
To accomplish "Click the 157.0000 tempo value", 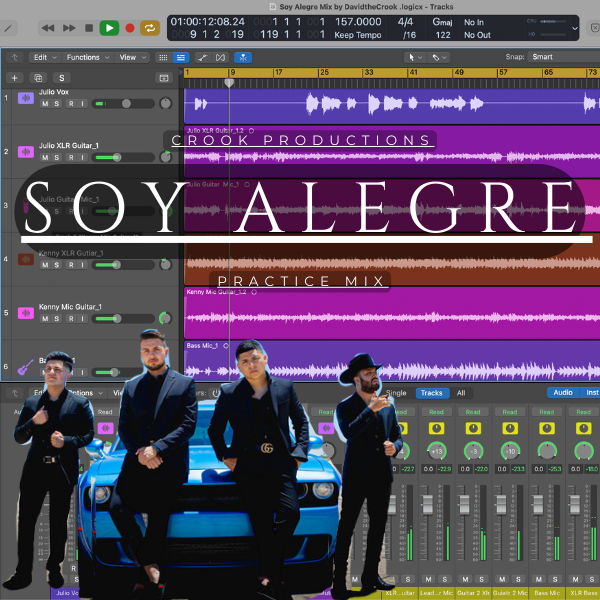I will (x=358, y=22).
